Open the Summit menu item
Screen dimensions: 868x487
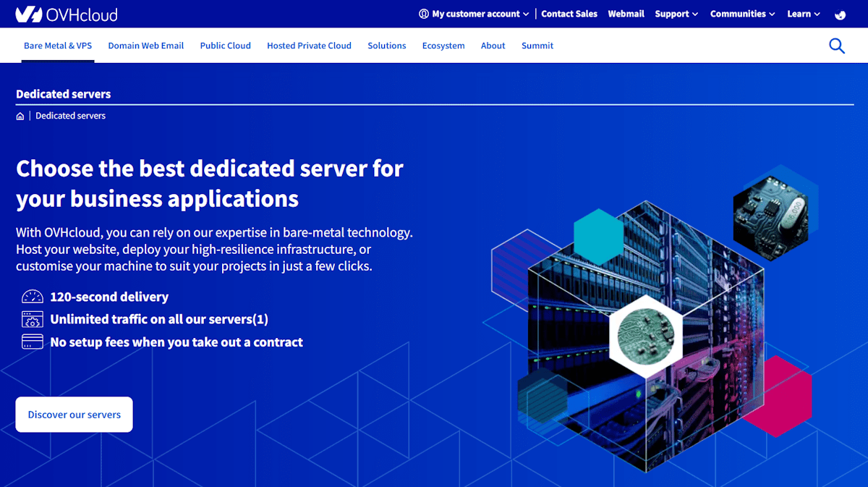(x=537, y=46)
